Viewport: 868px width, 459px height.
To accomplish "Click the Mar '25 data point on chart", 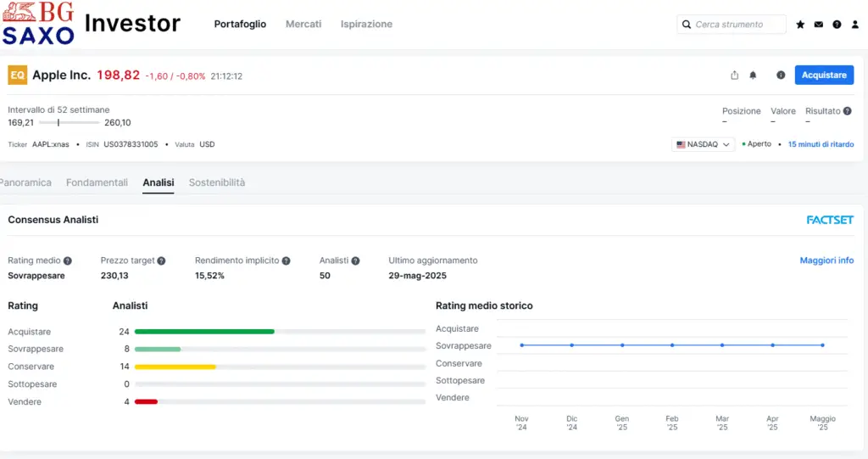I will click(x=722, y=345).
